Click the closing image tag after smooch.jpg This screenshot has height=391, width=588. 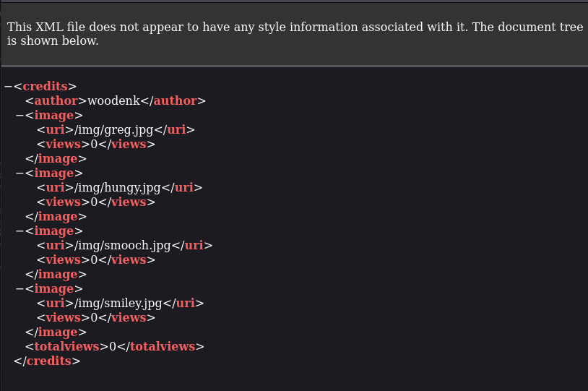56,275
